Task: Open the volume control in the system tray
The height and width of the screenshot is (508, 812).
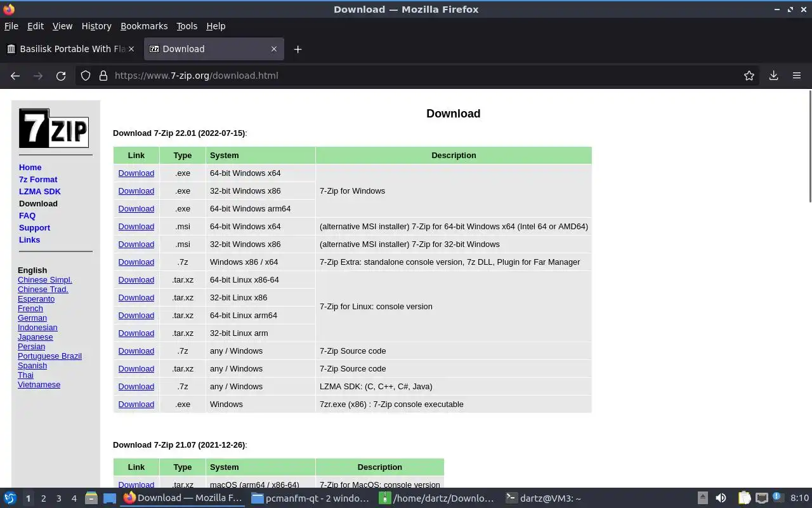Action: 721,498
